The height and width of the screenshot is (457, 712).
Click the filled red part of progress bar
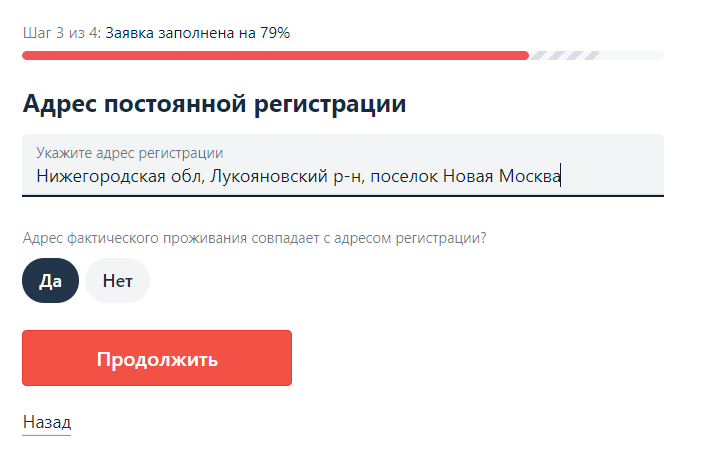(275, 56)
